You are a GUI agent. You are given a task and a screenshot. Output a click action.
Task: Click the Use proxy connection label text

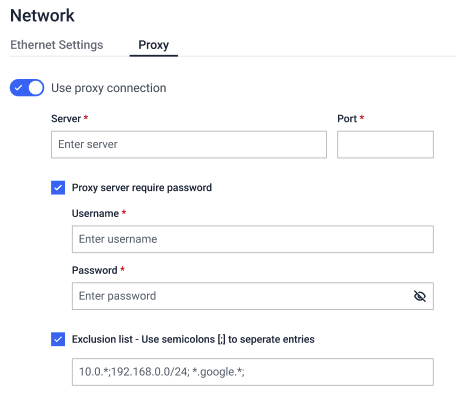[x=109, y=88]
